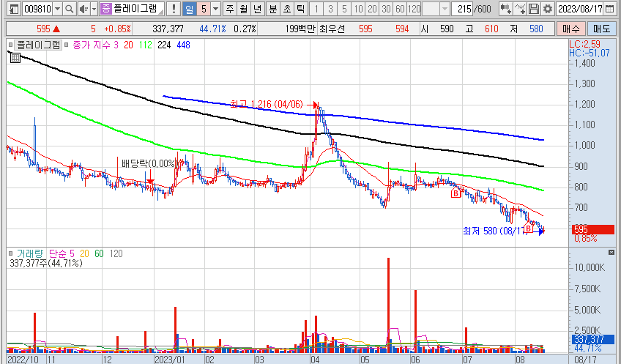Viewport: 621px width, 364px height.
Task: Click the small square before 플레이그램 legend
Action: click(x=10, y=45)
